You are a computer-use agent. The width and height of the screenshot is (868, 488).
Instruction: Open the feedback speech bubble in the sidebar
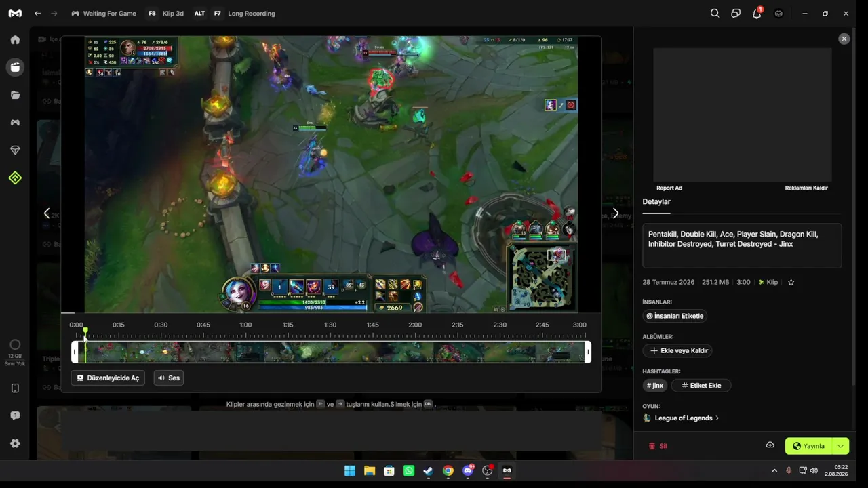pyautogui.click(x=15, y=415)
